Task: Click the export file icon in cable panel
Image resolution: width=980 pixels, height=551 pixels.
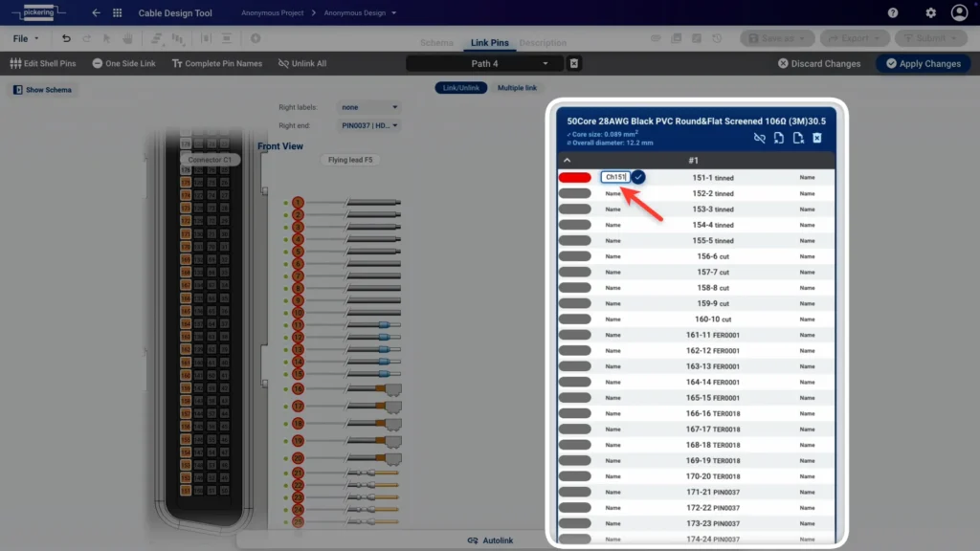Action: click(798, 138)
